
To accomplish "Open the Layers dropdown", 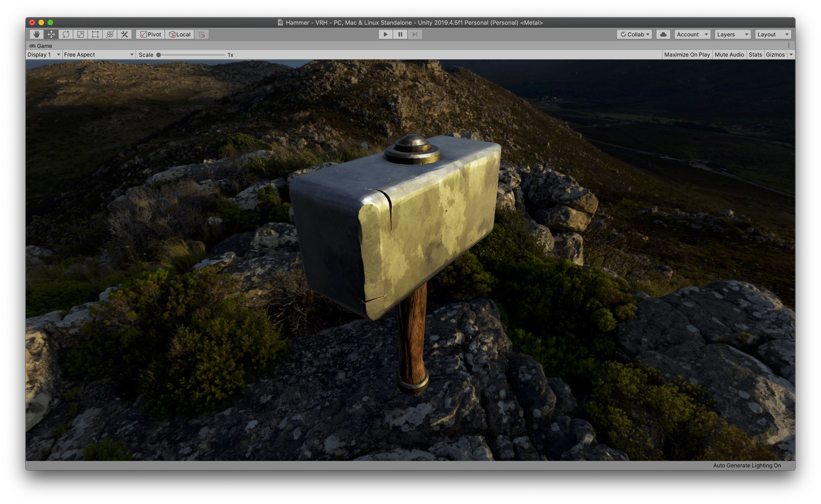I will click(733, 35).
